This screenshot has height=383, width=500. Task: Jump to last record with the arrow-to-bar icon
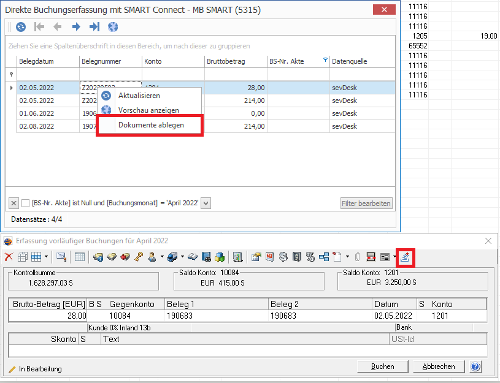94,27
